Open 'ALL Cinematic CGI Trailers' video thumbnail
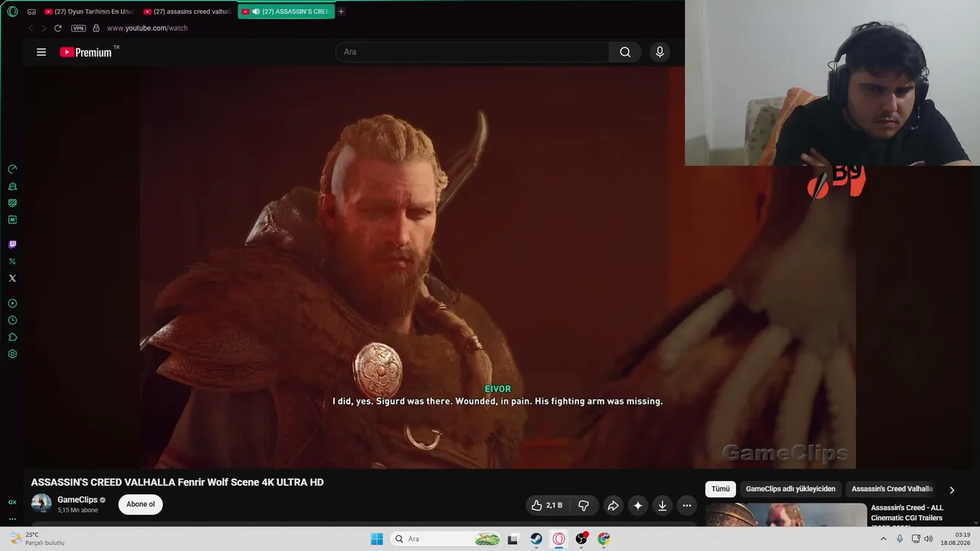The width and height of the screenshot is (980, 551). point(786,515)
